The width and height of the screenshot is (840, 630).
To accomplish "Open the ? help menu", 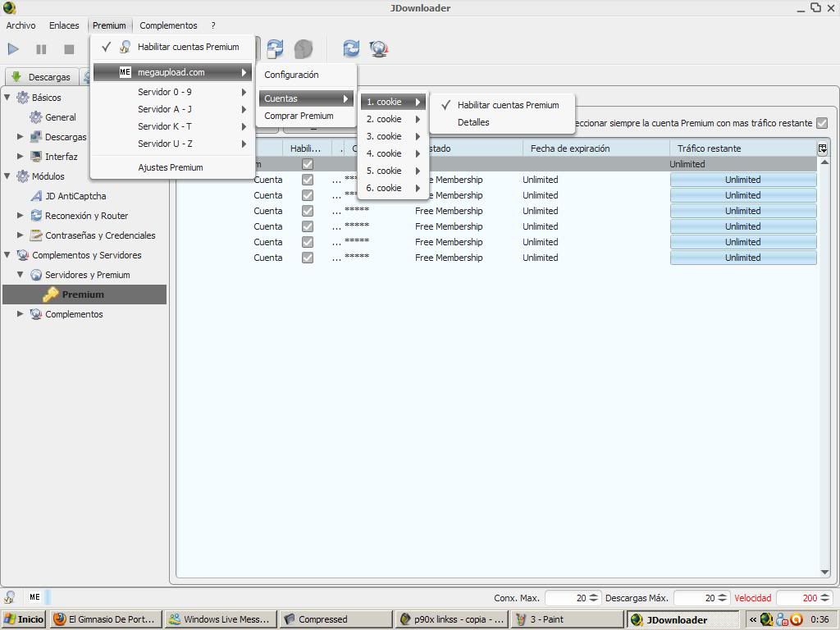I will click(213, 25).
